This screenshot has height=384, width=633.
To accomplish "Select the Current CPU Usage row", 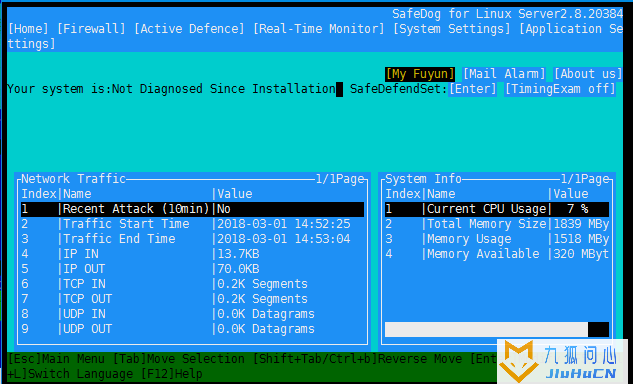I will click(x=497, y=209).
